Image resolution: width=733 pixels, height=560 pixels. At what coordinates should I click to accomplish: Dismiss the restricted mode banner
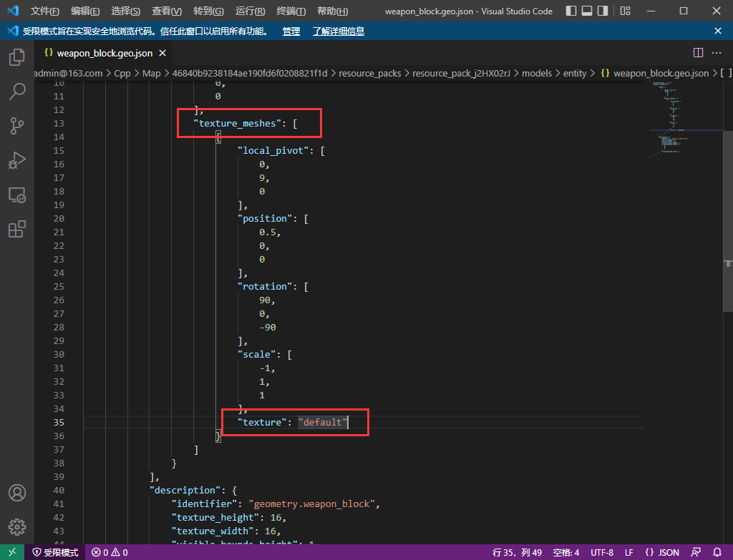pyautogui.click(x=717, y=31)
